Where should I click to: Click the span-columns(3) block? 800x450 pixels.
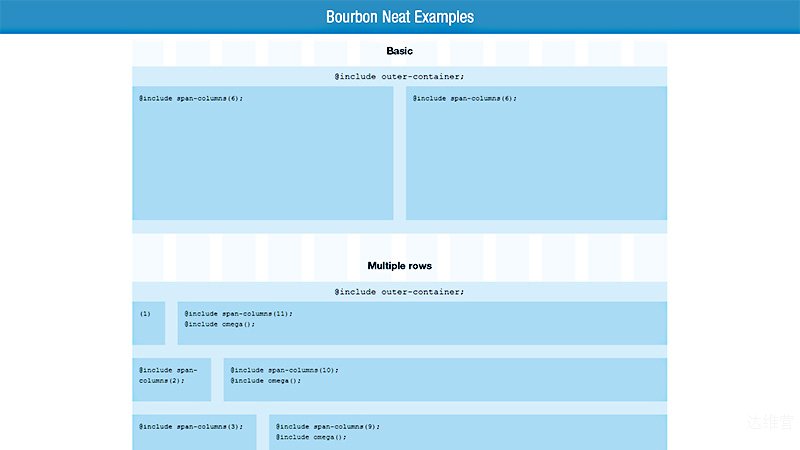pyautogui.click(x=194, y=432)
